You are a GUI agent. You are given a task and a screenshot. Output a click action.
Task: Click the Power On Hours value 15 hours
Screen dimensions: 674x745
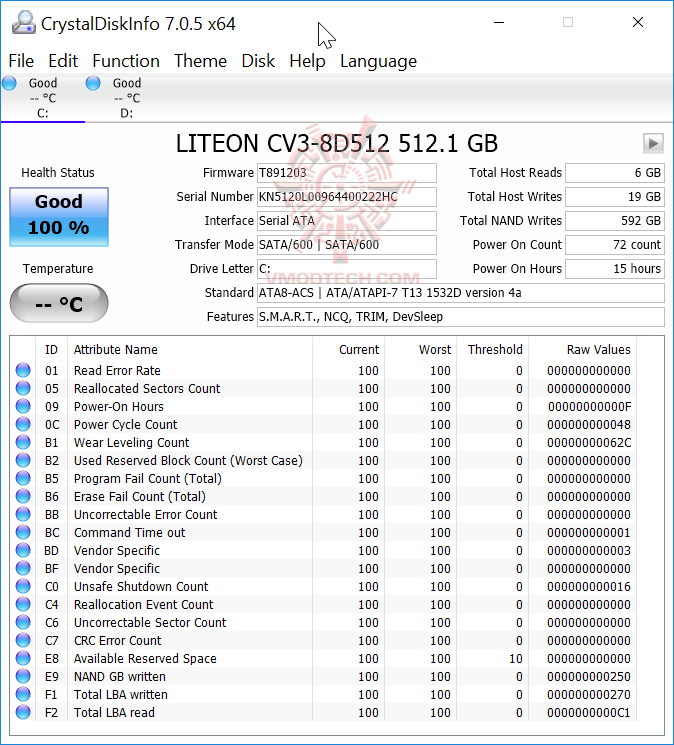pyautogui.click(x=615, y=269)
